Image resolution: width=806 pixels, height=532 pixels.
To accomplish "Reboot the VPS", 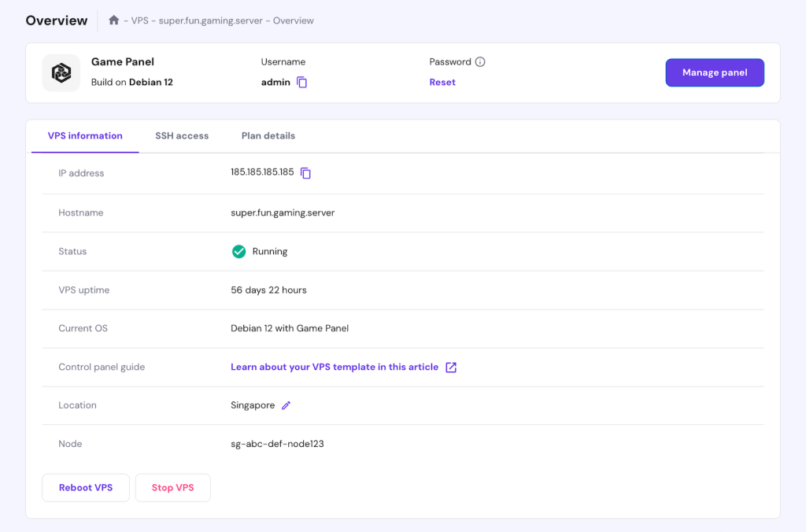I will pyautogui.click(x=85, y=487).
